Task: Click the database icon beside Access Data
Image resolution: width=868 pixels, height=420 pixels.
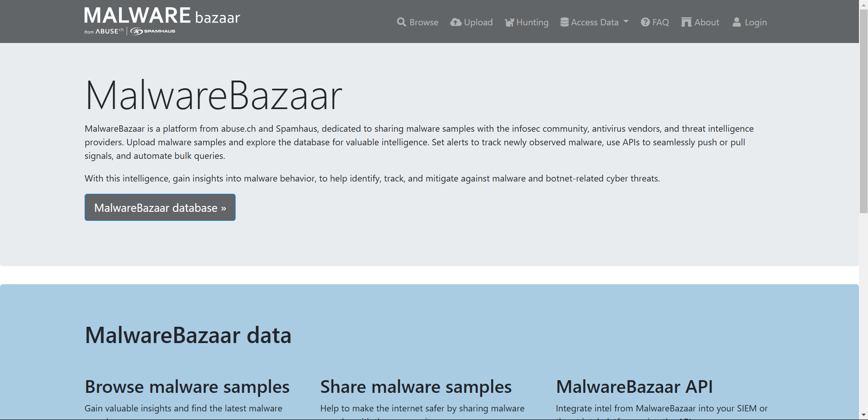Action: 564,22
